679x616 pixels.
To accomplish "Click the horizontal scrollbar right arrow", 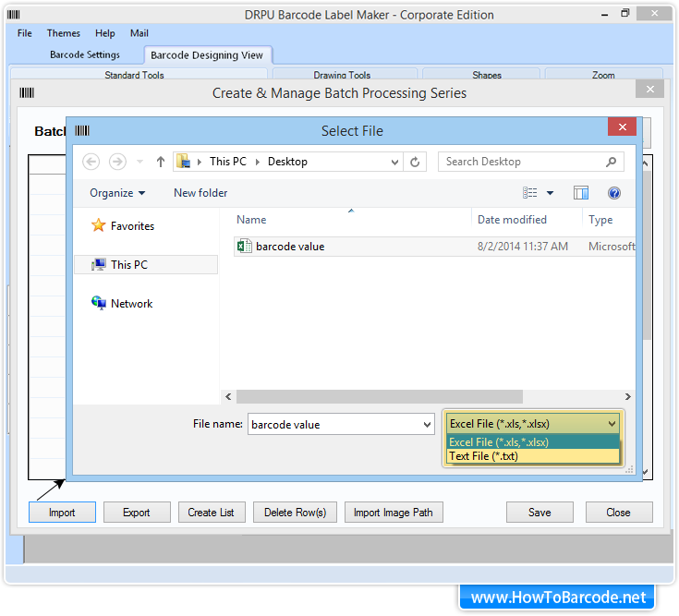I will pos(627,396).
